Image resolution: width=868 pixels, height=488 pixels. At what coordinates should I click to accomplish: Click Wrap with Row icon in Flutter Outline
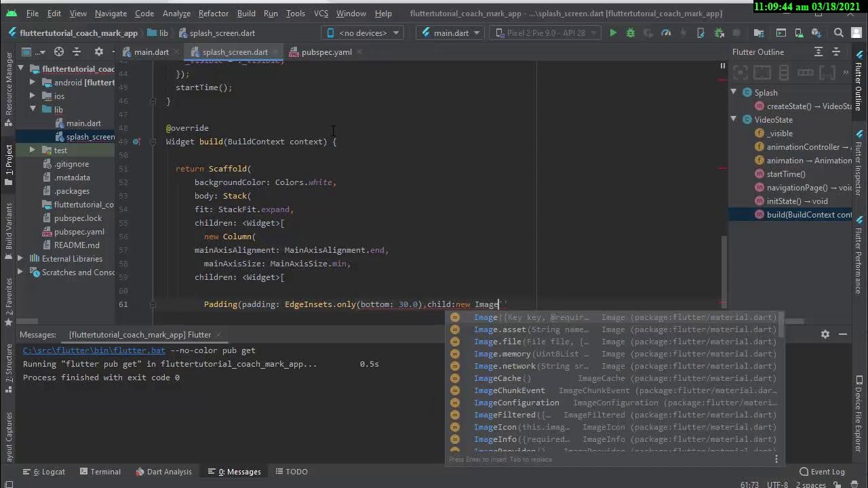point(806,73)
